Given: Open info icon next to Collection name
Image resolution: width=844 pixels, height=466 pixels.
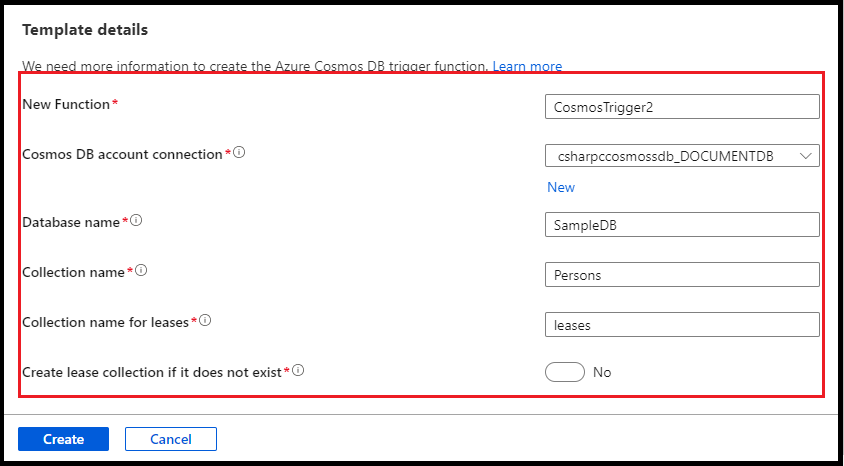Looking at the screenshot, I should pos(141,271).
